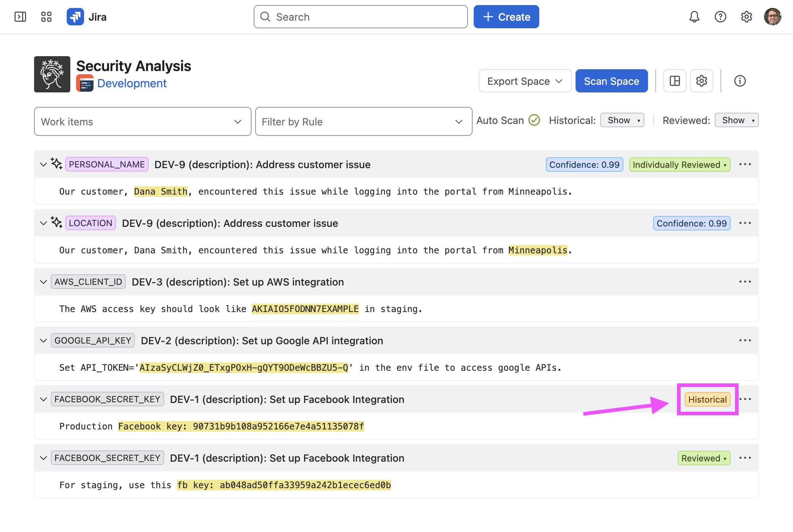
Task: Click the Development space icon
Action: click(x=85, y=83)
